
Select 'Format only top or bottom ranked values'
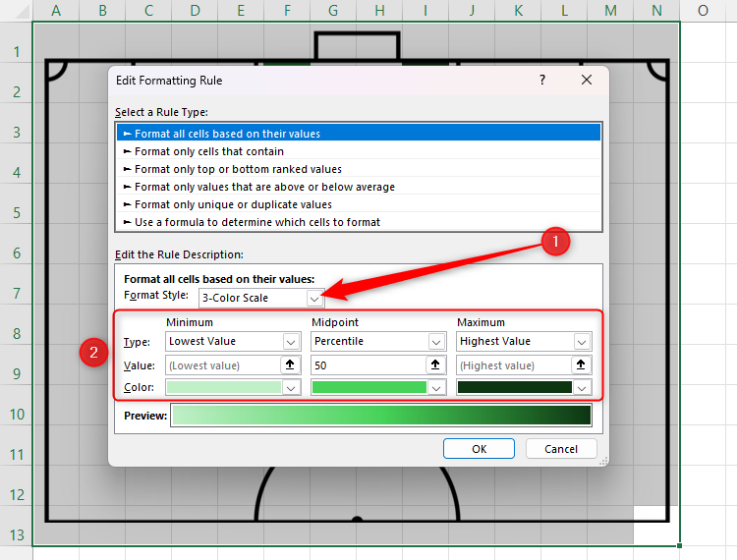[359, 169]
